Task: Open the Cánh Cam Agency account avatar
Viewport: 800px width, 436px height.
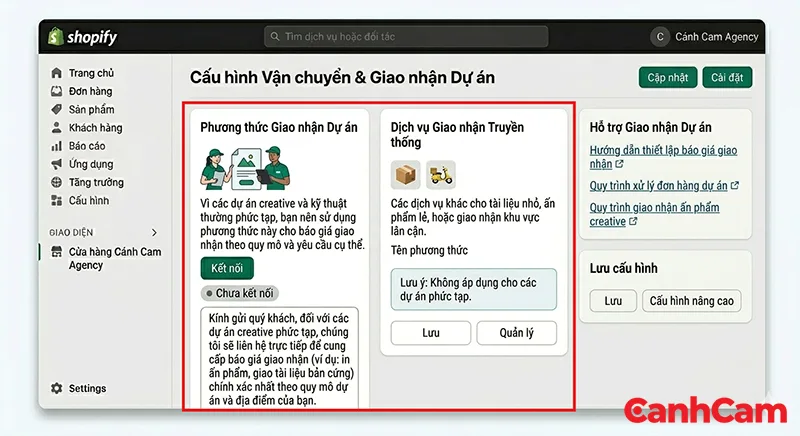Action: click(x=660, y=37)
